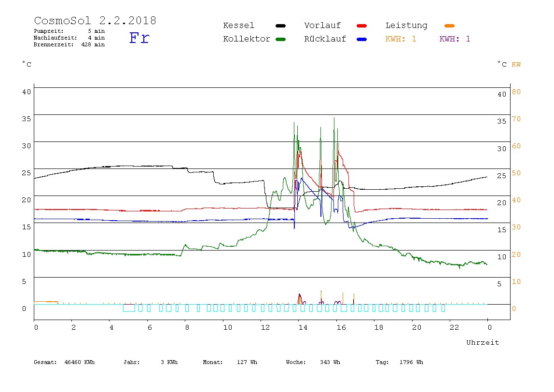This screenshot has width=554, height=392.
Task: Click the 'Rücklauf' legend label
Action: 325,39
